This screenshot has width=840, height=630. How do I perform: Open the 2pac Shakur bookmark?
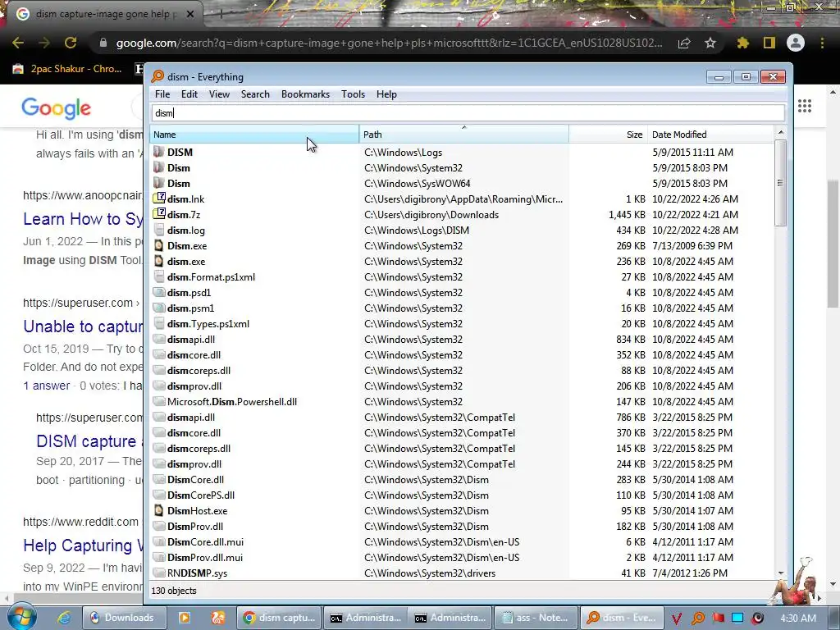[x=67, y=69]
